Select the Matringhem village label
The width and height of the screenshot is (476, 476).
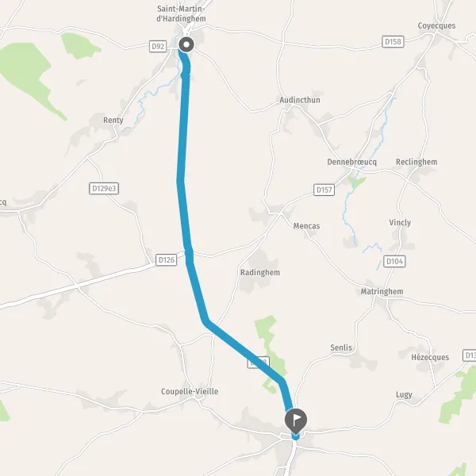point(382,291)
